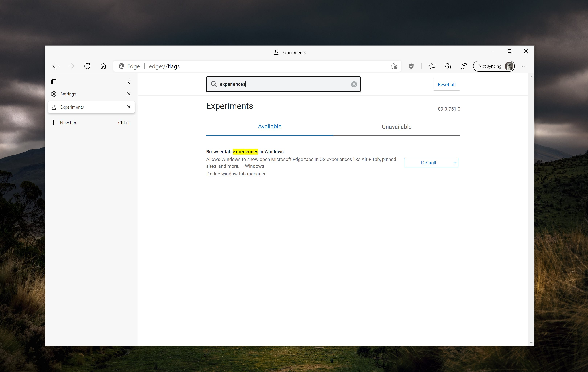Click the edge://flags address bar
Viewport: 588px width, 372px height.
(256, 66)
